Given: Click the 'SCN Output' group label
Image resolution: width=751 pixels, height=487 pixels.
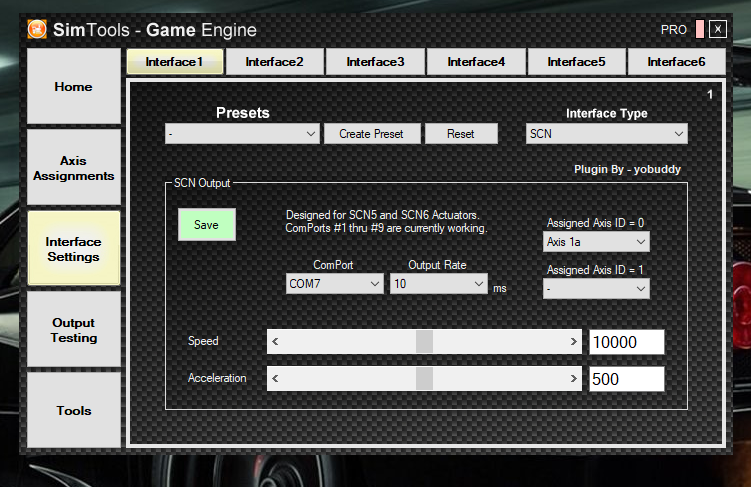Looking at the screenshot, I should (202, 183).
